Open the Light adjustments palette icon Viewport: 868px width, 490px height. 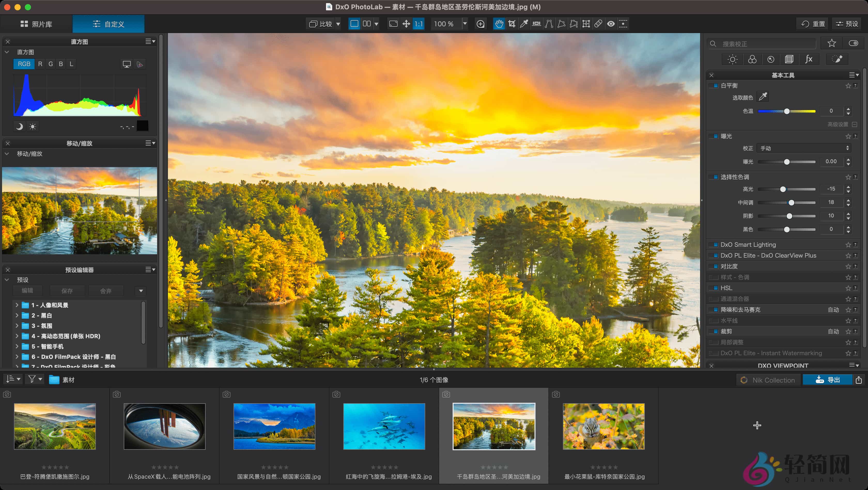point(733,59)
